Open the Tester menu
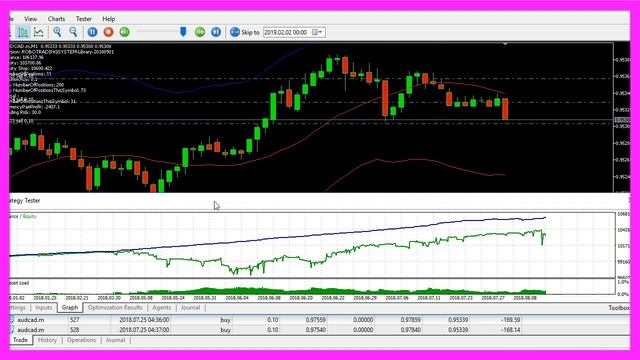640x360 pixels. click(x=84, y=19)
